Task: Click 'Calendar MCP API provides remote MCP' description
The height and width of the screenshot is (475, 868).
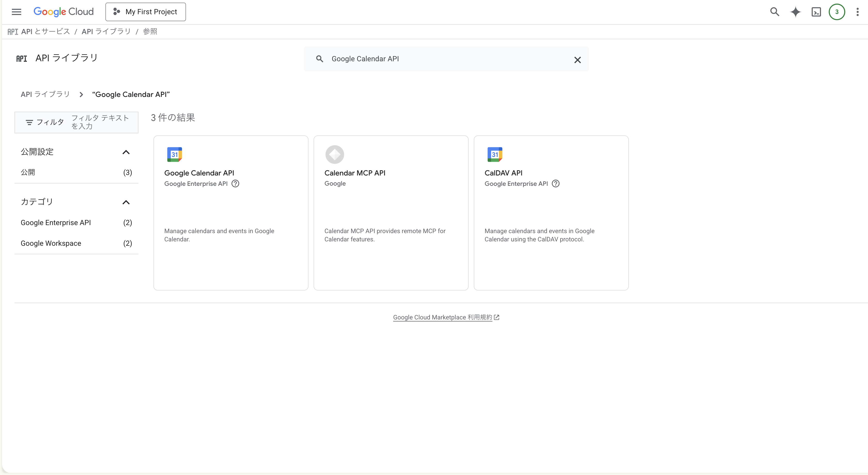Action: click(385, 235)
